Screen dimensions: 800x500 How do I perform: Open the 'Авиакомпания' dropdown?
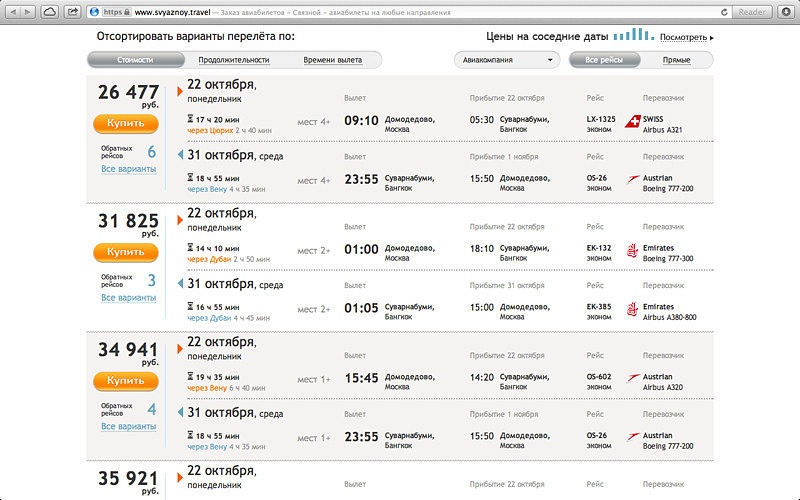(x=506, y=60)
